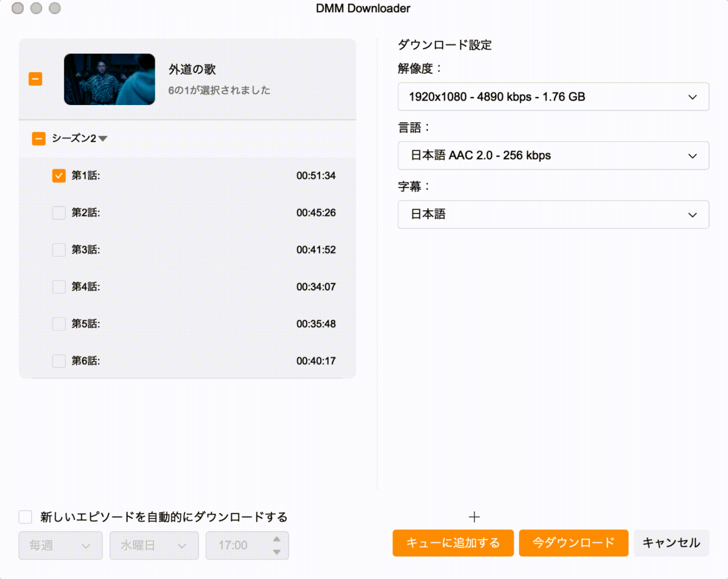Click the キューに追加する button

click(x=453, y=543)
